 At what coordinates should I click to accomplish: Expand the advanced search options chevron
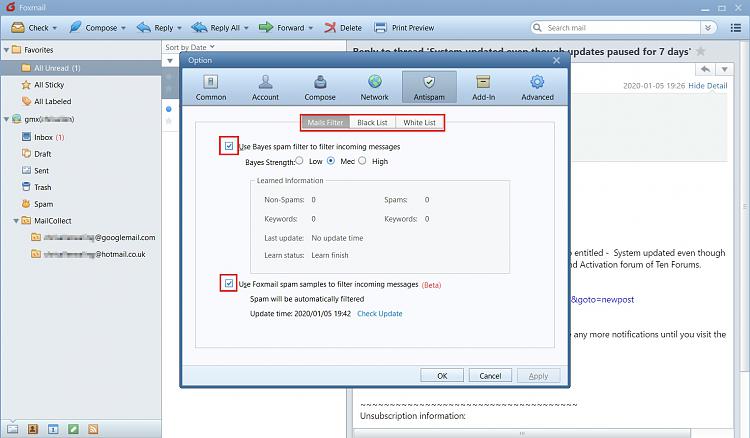[708, 28]
